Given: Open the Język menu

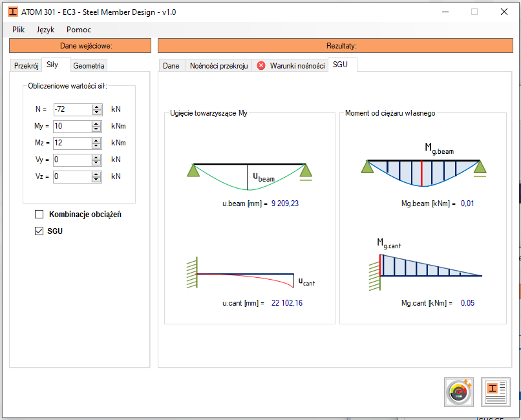Looking at the screenshot, I should click(45, 30).
